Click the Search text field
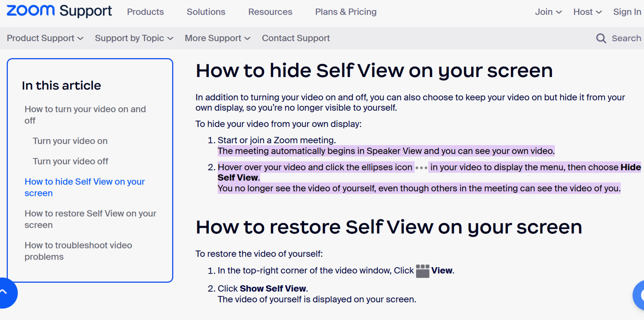The height and width of the screenshot is (320, 644). pyautogui.click(x=626, y=38)
